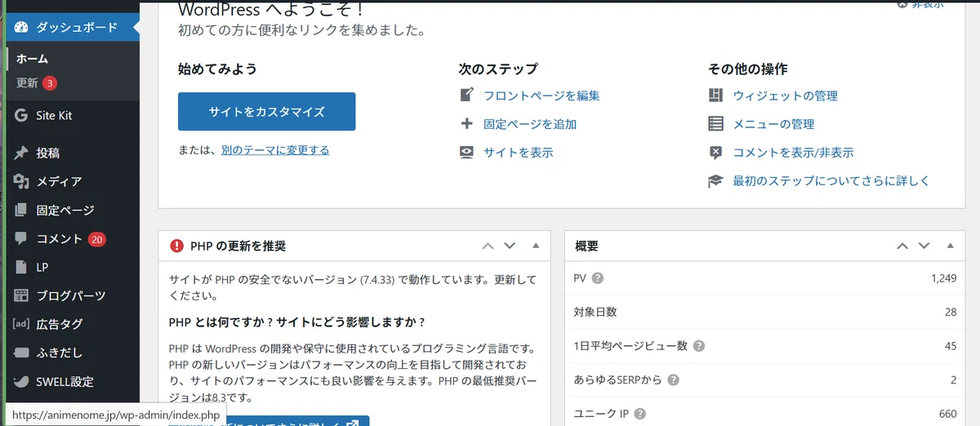This screenshot has height=426, width=980.
Task: Click the comment toggle icon beside コメントを表示/非表示
Action: click(716, 152)
